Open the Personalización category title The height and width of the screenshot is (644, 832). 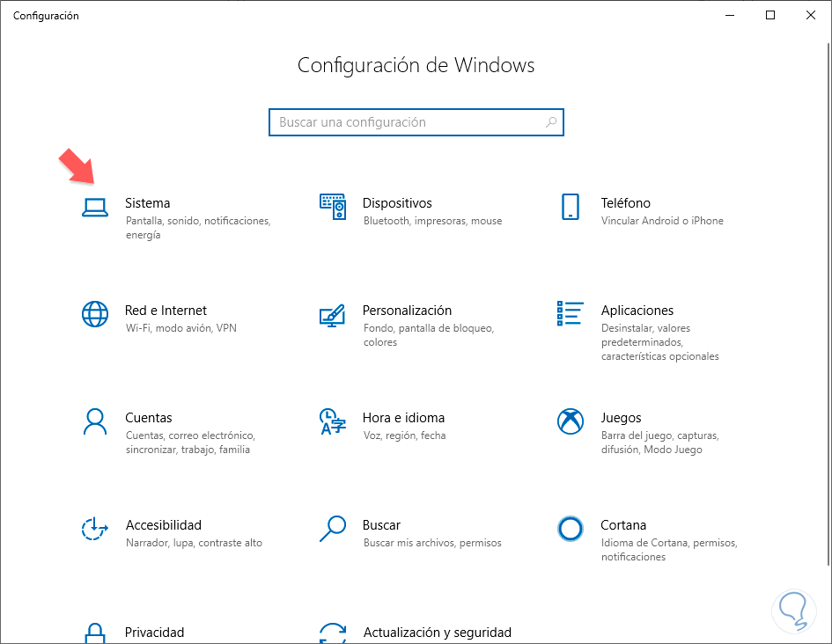click(x=407, y=310)
